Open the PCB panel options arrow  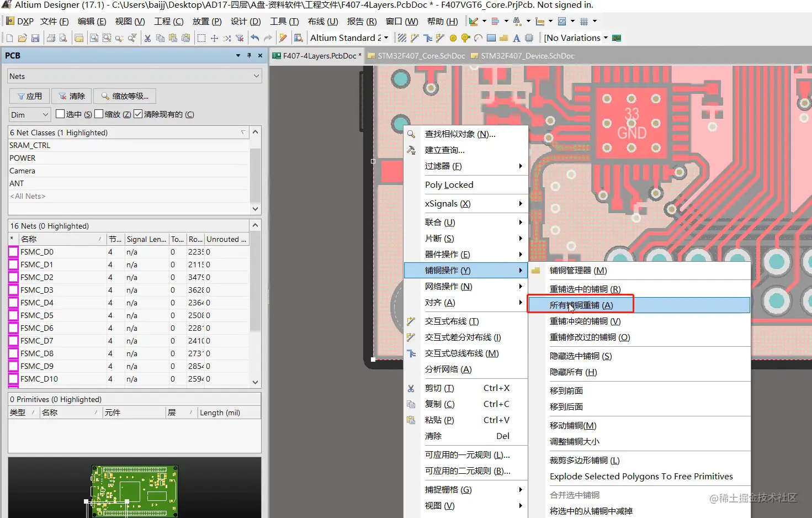238,55
